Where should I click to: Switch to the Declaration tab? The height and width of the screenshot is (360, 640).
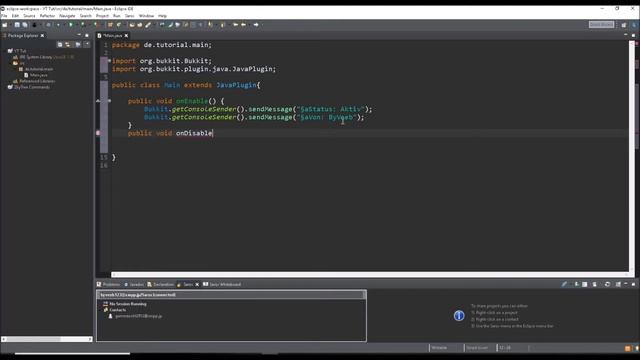click(x=161, y=284)
